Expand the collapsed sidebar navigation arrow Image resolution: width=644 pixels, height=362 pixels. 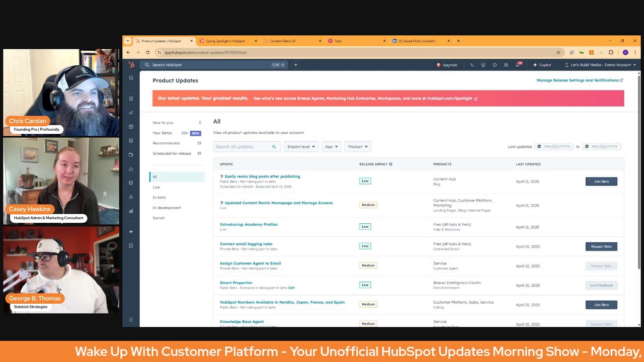131,320
